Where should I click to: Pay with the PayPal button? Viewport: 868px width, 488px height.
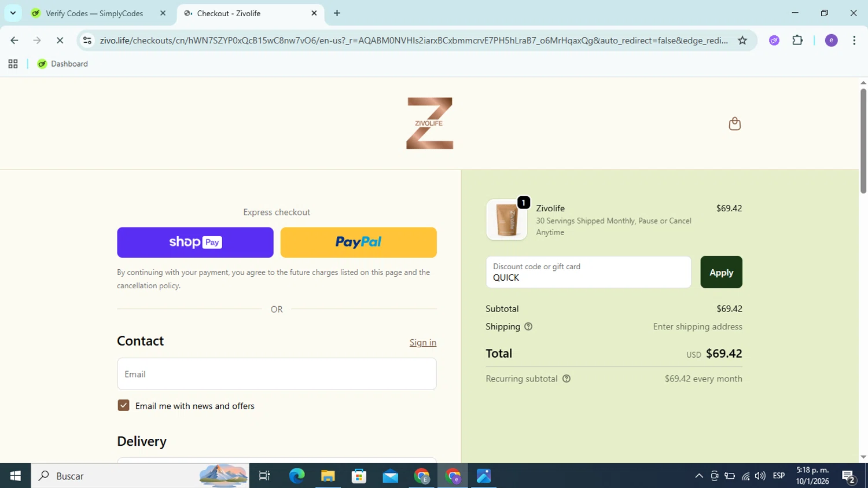click(358, 242)
